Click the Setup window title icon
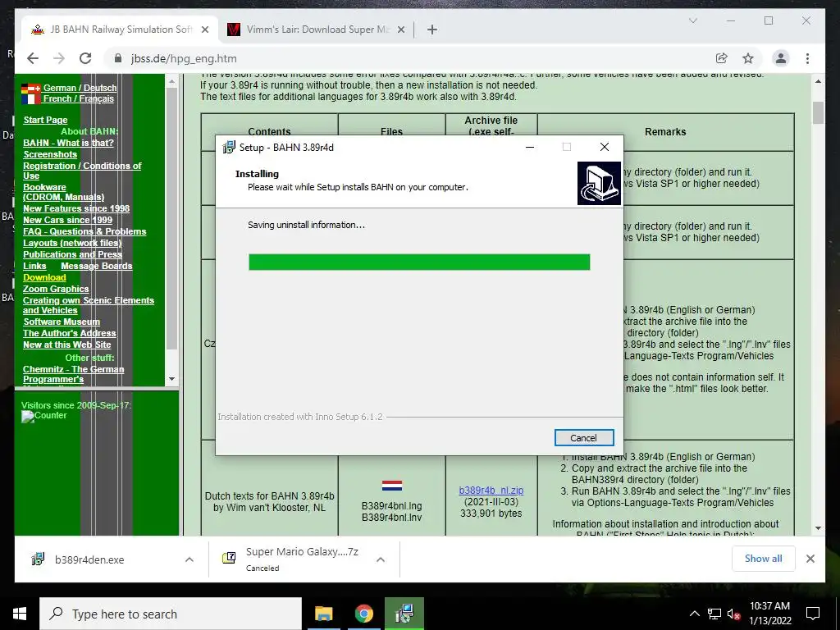 coord(229,148)
